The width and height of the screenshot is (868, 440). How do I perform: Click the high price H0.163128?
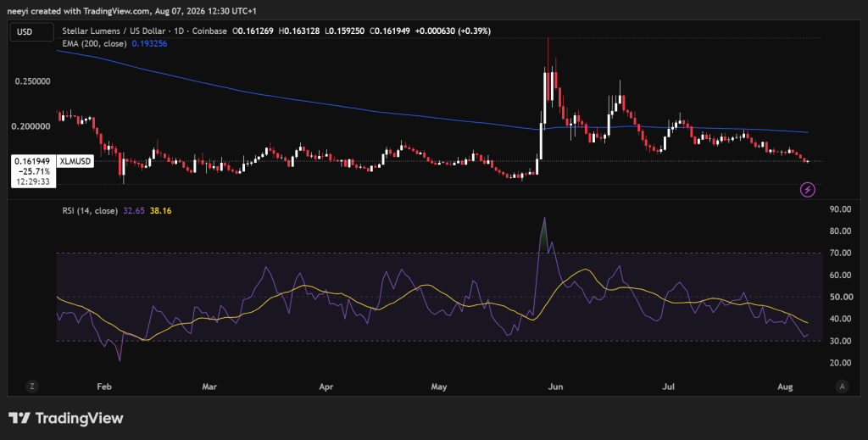(298, 31)
